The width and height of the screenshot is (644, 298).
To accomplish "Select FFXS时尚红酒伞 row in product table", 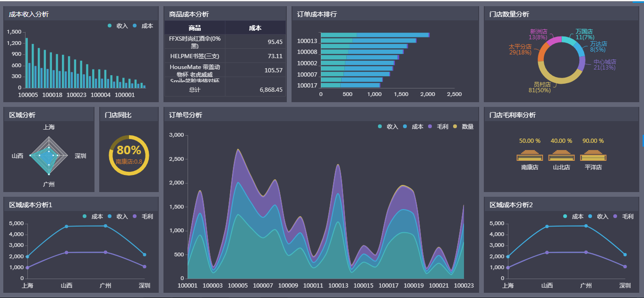I will (195, 42).
